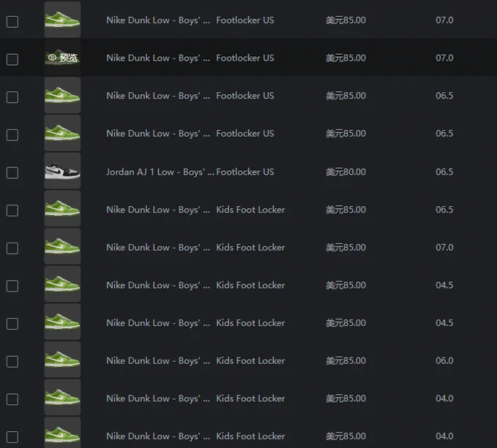Tick the checkbox of the highlighted Footlocker US row
Image resolution: width=497 pixels, height=448 pixels.
click(12, 59)
